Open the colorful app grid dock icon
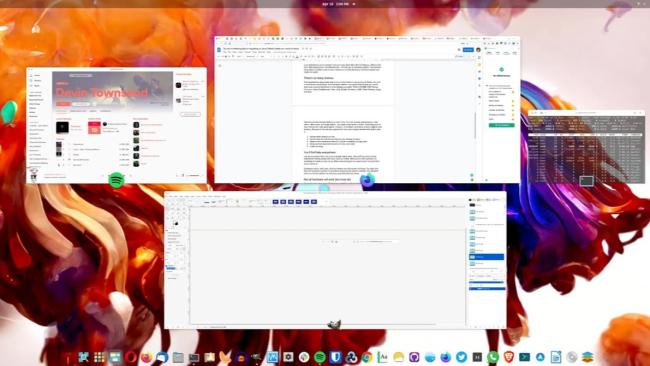 point(99,357)
